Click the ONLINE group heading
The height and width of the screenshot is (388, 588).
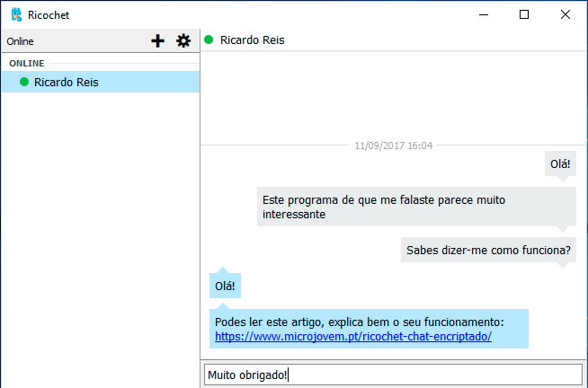pyautogui.click(x=27, y=63)
